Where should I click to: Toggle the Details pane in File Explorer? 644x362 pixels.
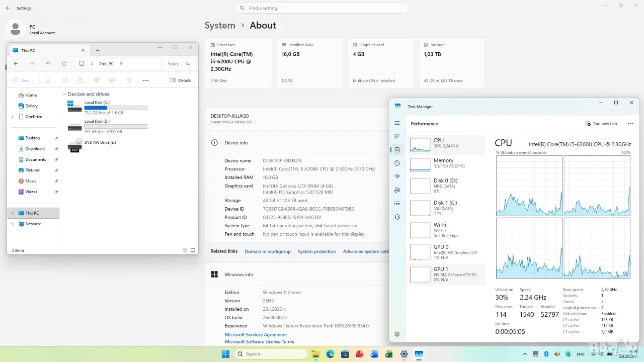coord(181,80)
